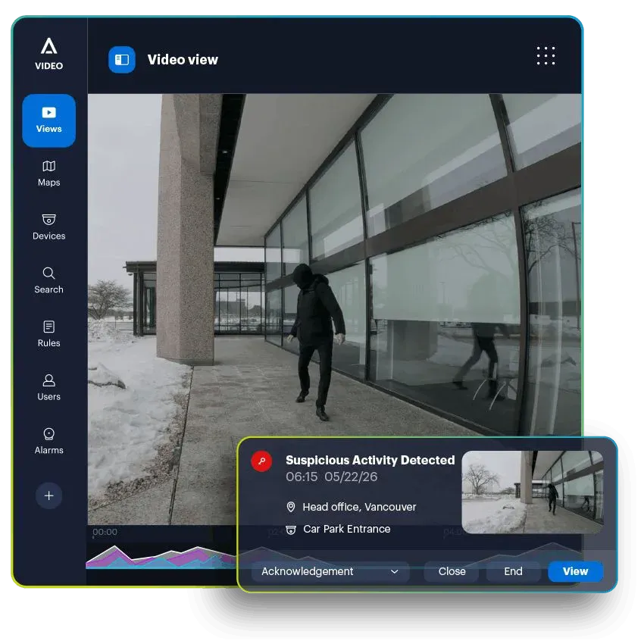This screenshot has width=644, height=644.
Task: Open the Alarms section
Action: [49, 442]
